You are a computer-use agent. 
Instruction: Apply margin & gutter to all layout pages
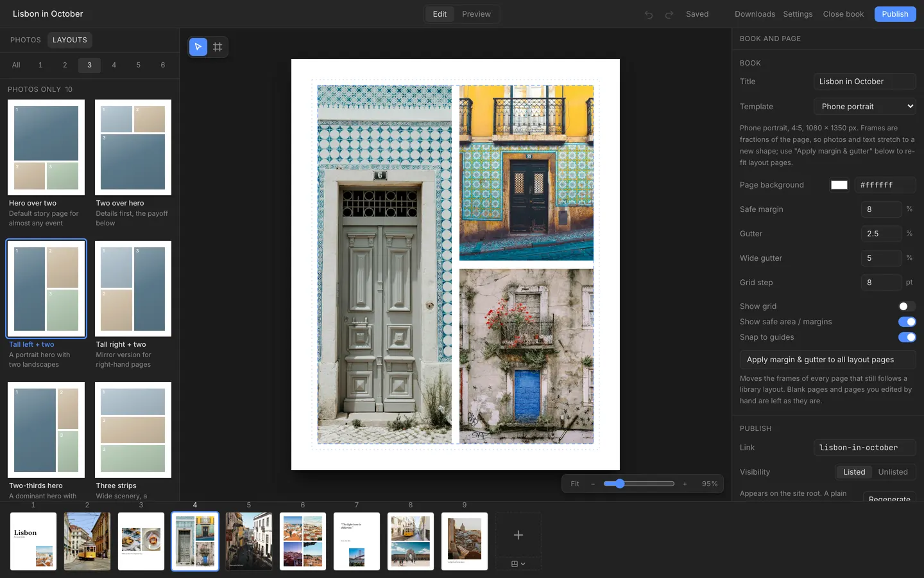[827, 360]
